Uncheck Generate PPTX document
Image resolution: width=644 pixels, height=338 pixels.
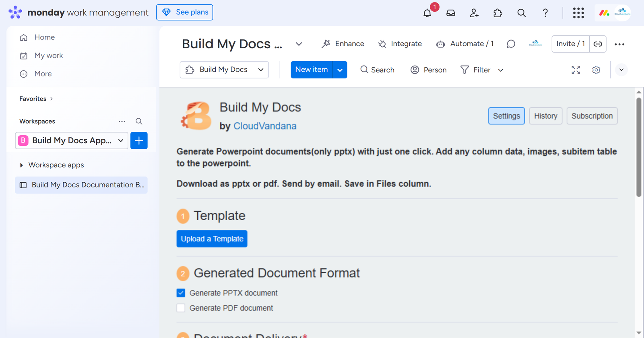(x=181, y=293)
